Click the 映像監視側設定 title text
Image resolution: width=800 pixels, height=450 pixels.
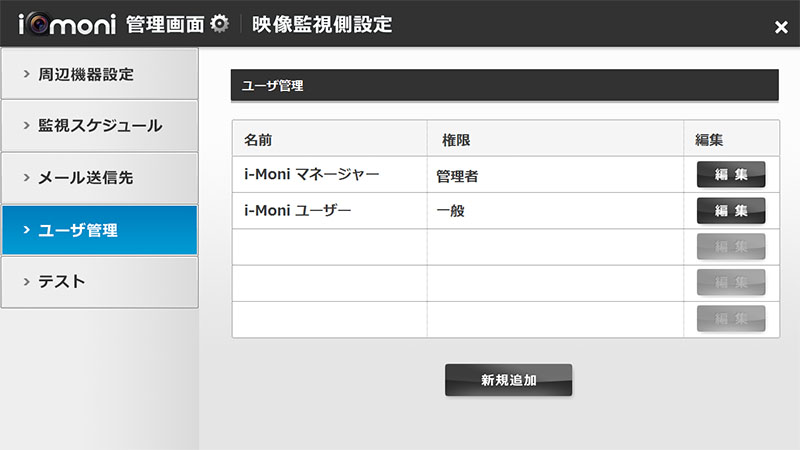tap(322, 24)
